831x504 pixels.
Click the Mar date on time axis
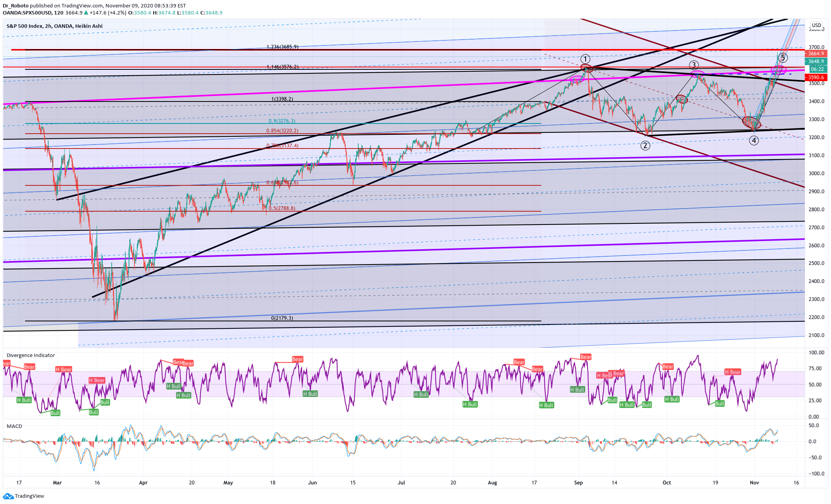57,483
